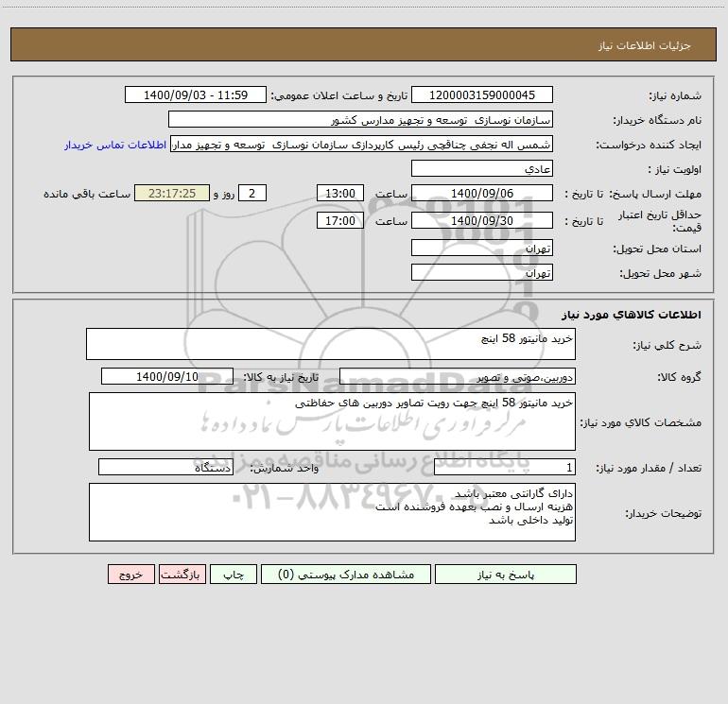Select need number field 1200003159000045
This screenshot has width=728, height=704.
[482, 94]
